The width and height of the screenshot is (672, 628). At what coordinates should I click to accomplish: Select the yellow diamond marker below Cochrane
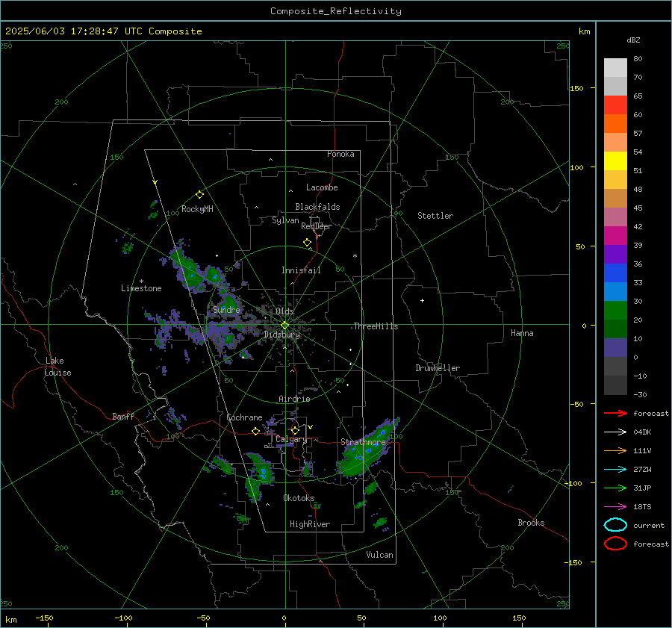pyautogui.click(x=255, y=432)
